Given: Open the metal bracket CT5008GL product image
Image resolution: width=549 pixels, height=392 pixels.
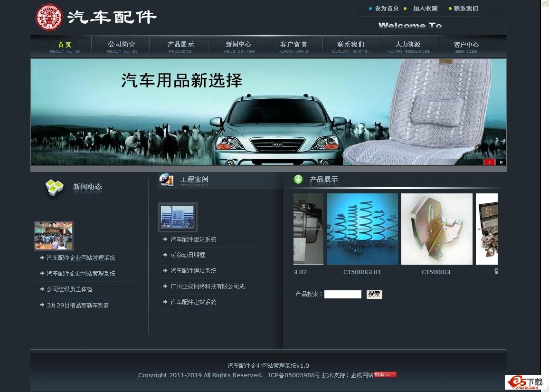Looking at the screenshot, I should point(437,229).
